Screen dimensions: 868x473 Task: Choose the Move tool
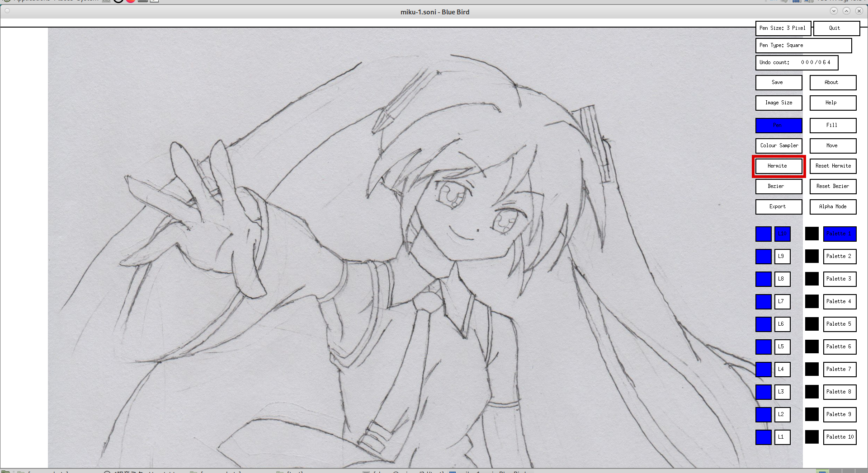833,145
